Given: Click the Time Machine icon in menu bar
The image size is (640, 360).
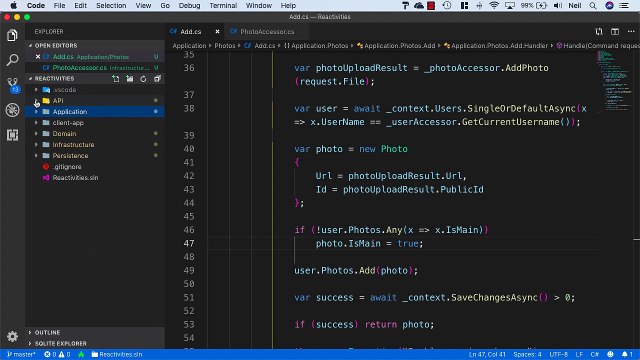Looking at the screenshot, I should tap(447, 5).
